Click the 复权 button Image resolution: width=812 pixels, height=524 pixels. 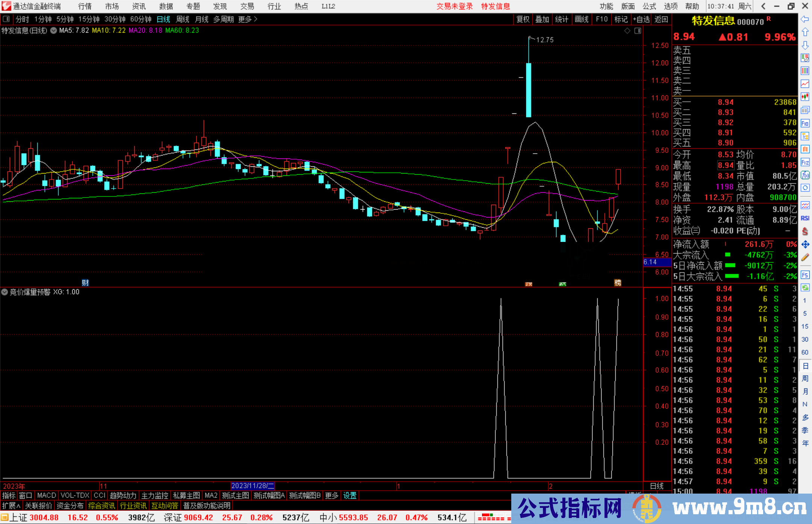coord(523,19)
